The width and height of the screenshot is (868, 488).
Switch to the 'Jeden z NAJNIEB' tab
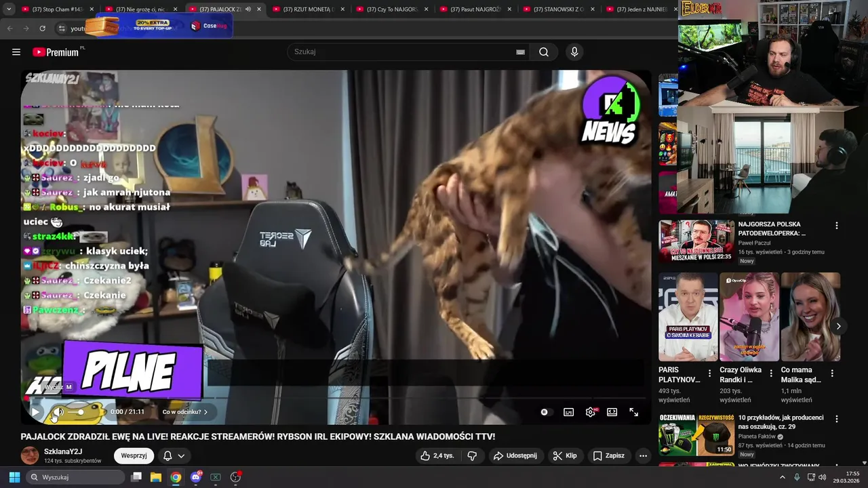click(642, 9)
